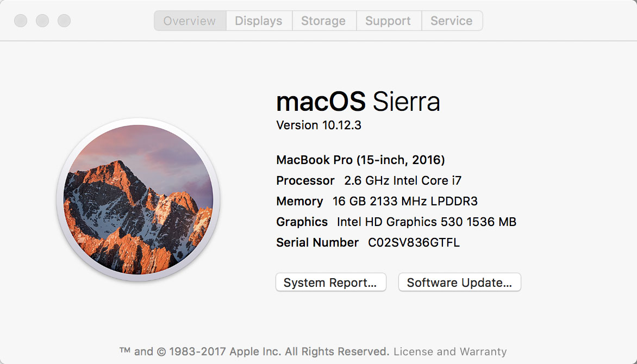Screen dimensions: 637x364
Task: Show the Service tab
Action: 451,21
